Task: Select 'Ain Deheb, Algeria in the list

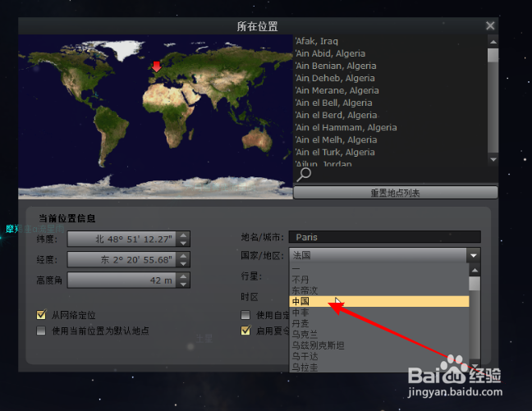Action: pos(390,78)
